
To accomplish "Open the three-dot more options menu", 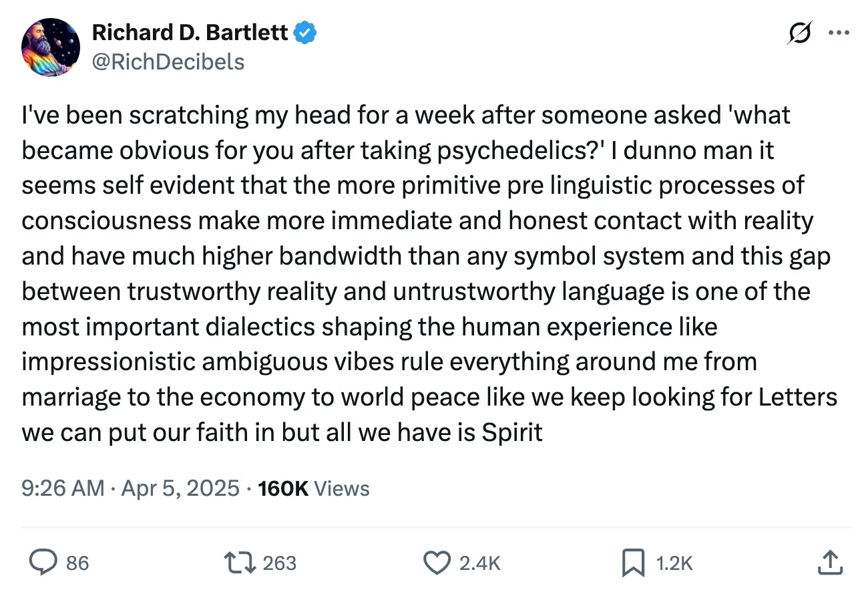I will [x=838, y=33].
